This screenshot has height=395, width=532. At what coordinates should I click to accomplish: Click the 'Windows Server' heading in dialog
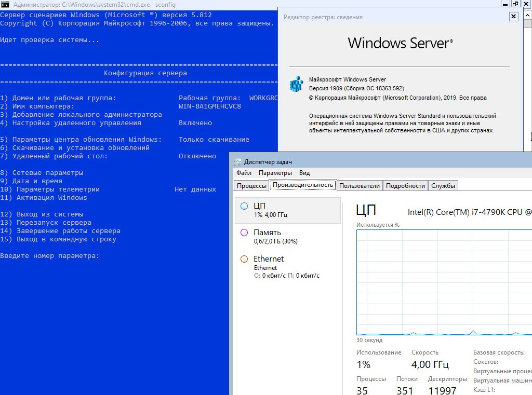401,44
